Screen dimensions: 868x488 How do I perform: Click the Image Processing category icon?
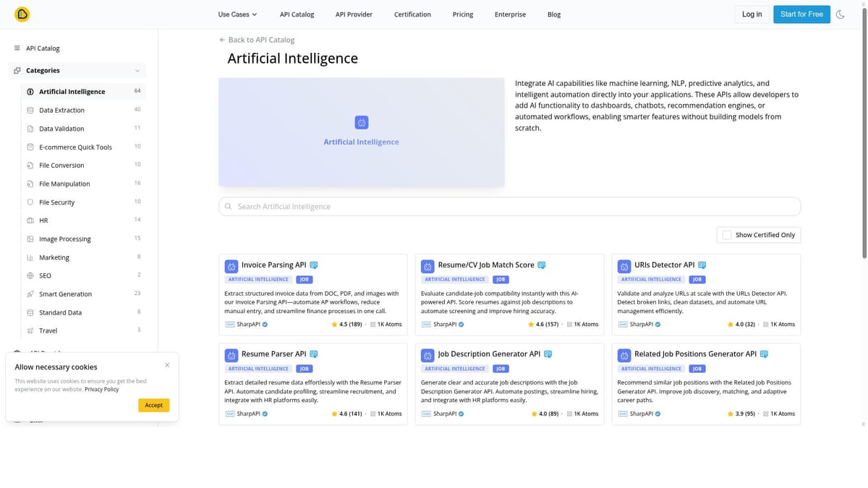pyautogui.click(x=30, y=239)
